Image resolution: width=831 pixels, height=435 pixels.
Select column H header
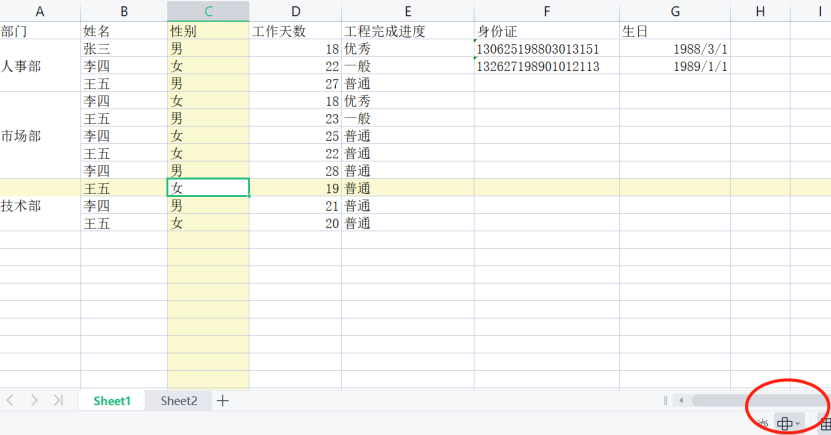point(760,11)
